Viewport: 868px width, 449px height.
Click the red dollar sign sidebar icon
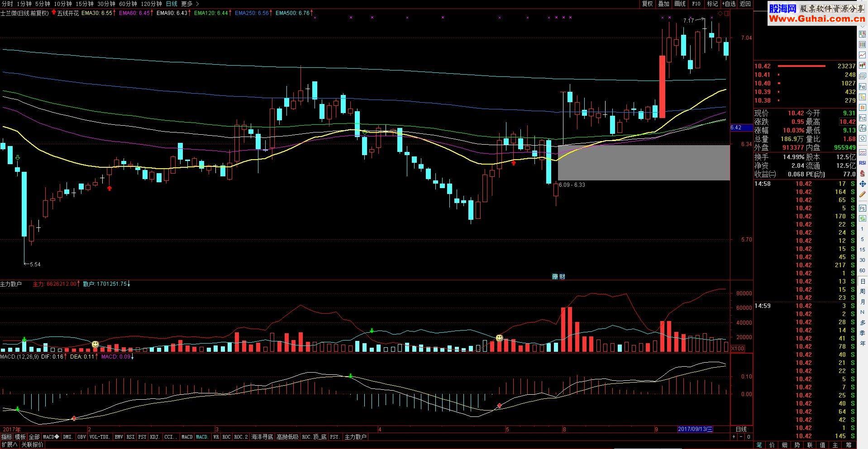click(x=863, y=173)
